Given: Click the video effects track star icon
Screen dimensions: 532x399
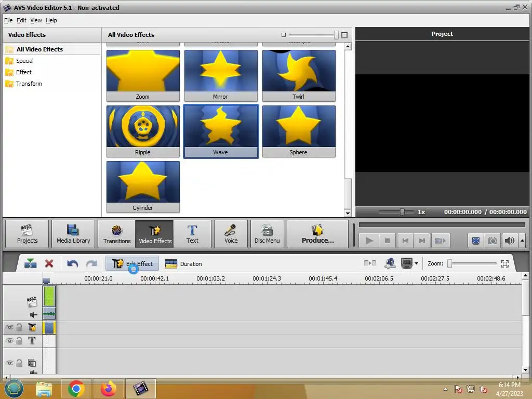Looking at the screenshot, I should (32, 327).
